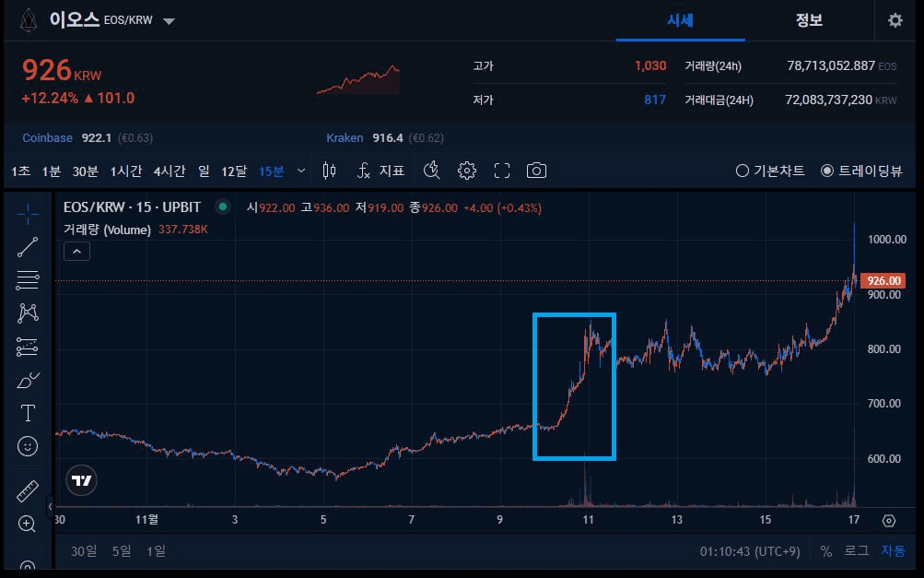Click the 926.00 current price label
Image resolution: width=924 pixels, height=578 pixels.
tap(883, 281)
